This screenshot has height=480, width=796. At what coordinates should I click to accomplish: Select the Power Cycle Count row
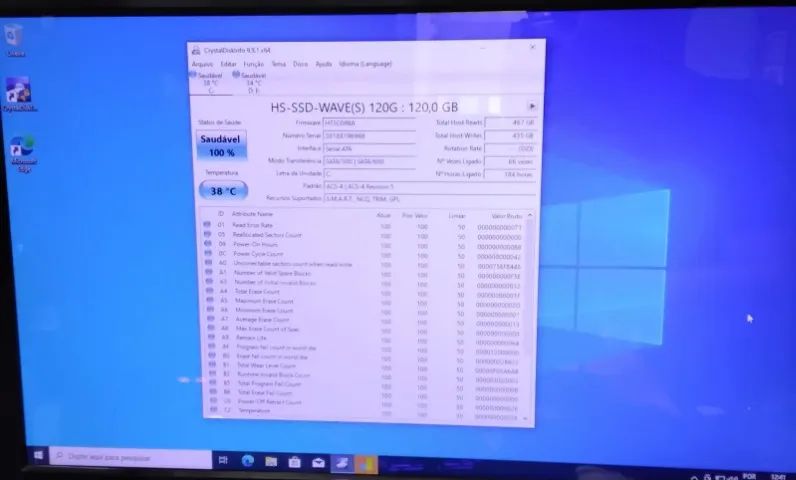[x=363, y=255]
